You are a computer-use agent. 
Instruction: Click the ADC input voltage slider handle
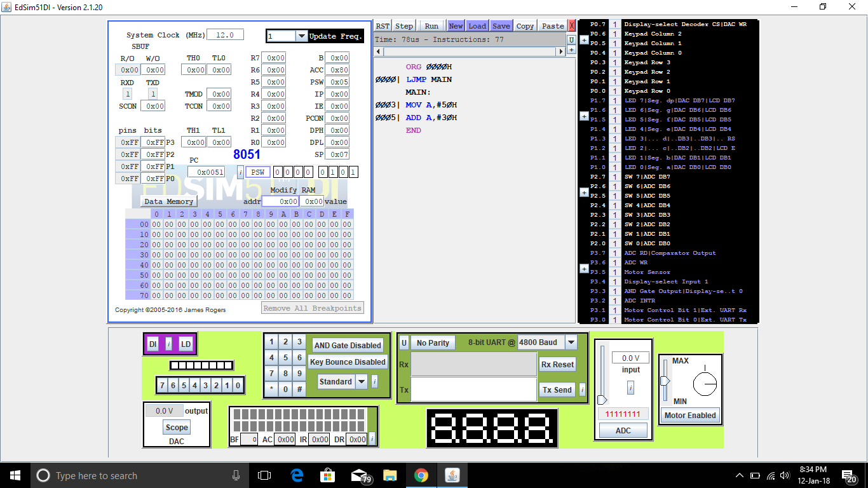(602, 400)
